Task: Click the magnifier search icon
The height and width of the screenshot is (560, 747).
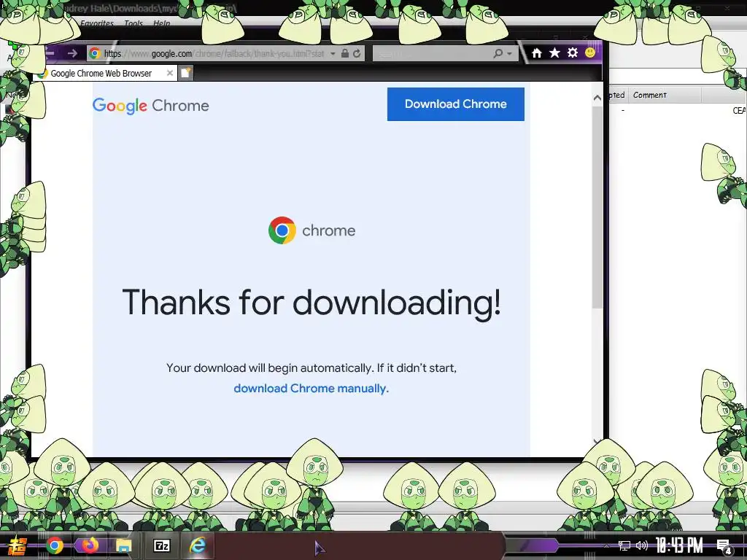Action: 498,53
